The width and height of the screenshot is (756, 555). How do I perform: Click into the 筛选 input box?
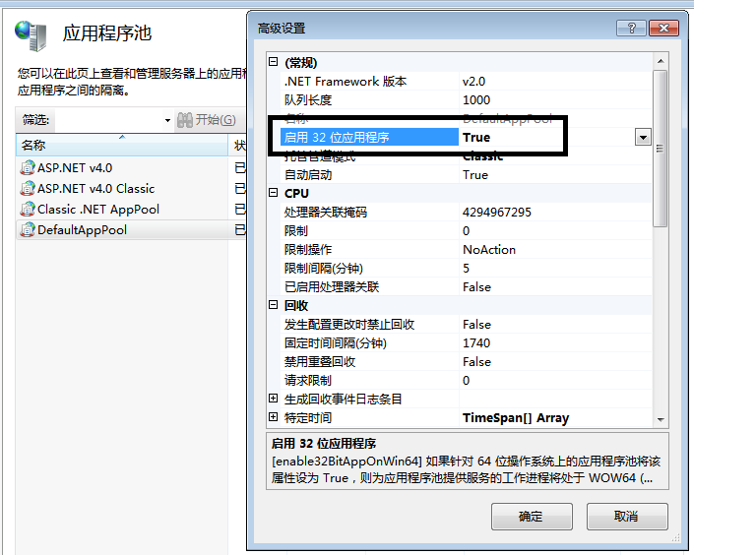click(x=108, y=120)
